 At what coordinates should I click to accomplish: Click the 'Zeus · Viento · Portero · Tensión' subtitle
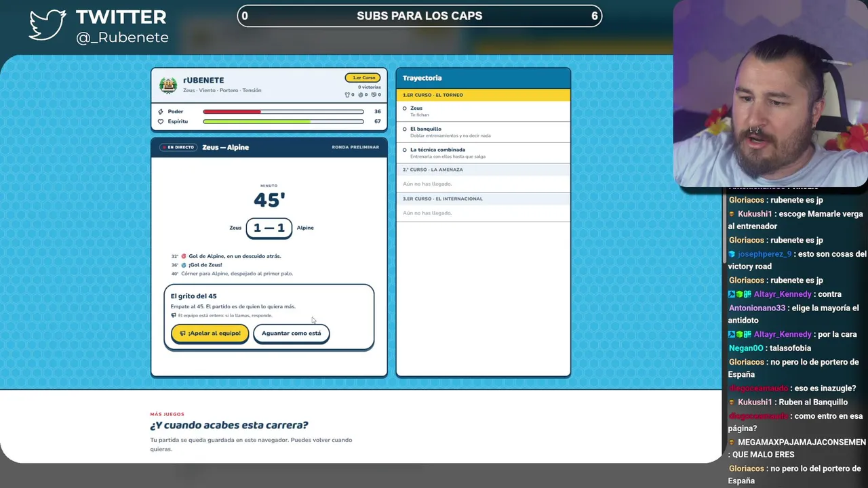[x=222, y=91]
